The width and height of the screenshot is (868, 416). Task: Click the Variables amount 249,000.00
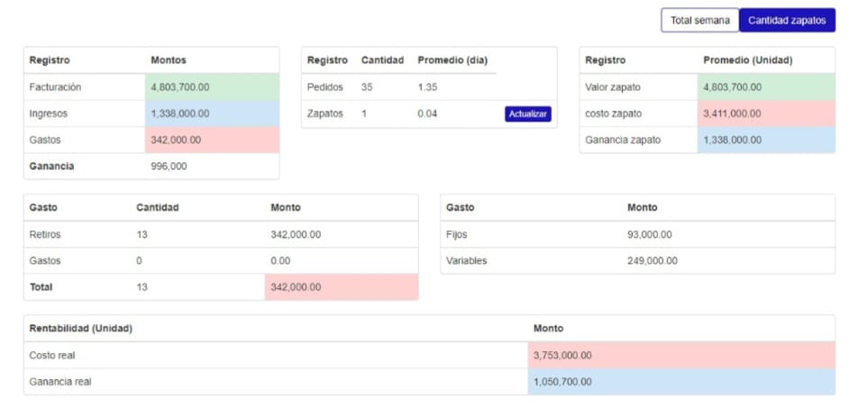pyautogui.click(x=652, y=261)
